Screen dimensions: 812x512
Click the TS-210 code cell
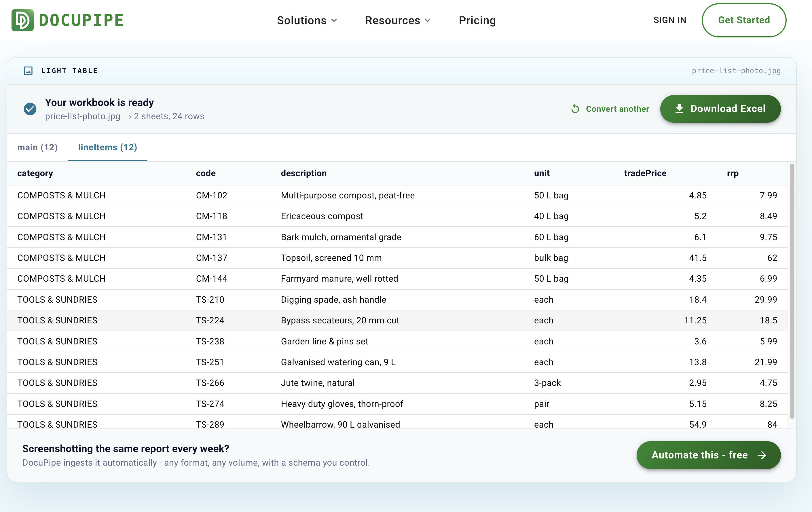pyautogui.click(x=210, y=299)
